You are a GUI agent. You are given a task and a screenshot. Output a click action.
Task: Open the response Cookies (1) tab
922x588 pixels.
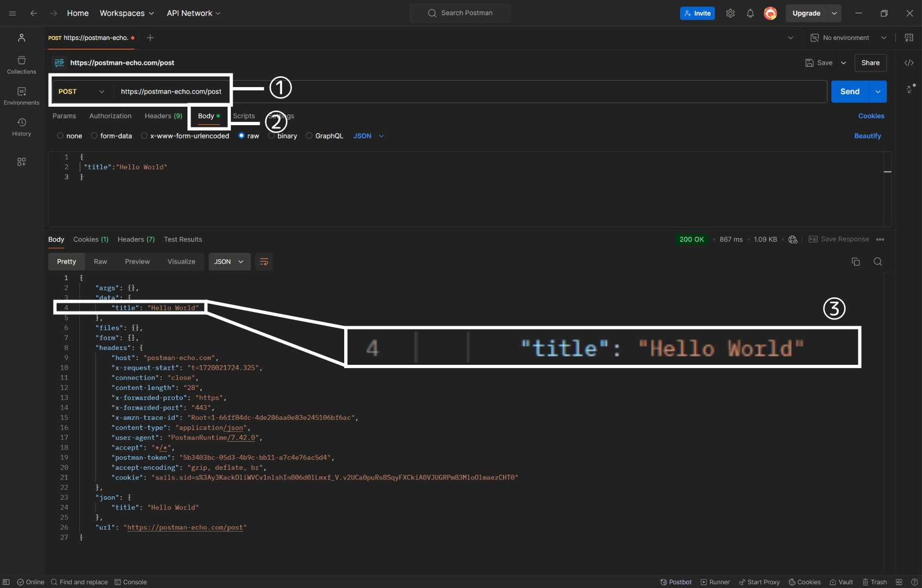(x=91, y=240)
